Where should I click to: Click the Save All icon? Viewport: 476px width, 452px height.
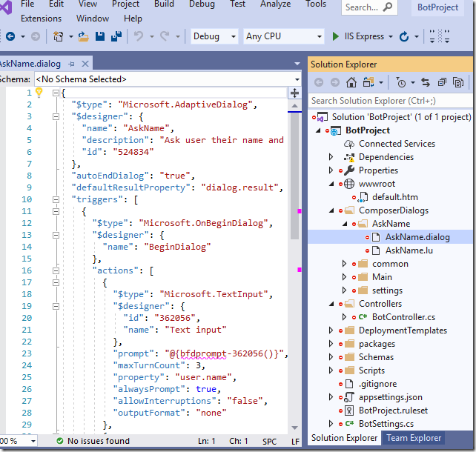coord(116,36)
